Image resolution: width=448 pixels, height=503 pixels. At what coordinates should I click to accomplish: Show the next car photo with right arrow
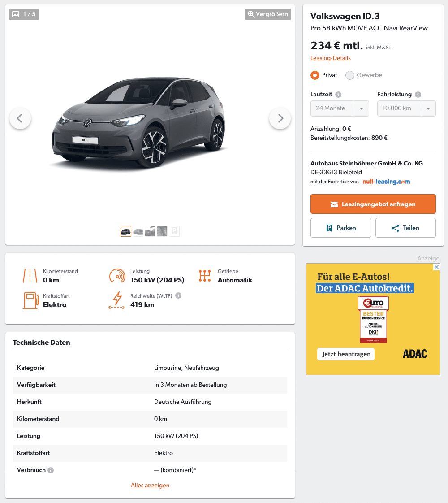pyautogui.click(x=280, y=118)
